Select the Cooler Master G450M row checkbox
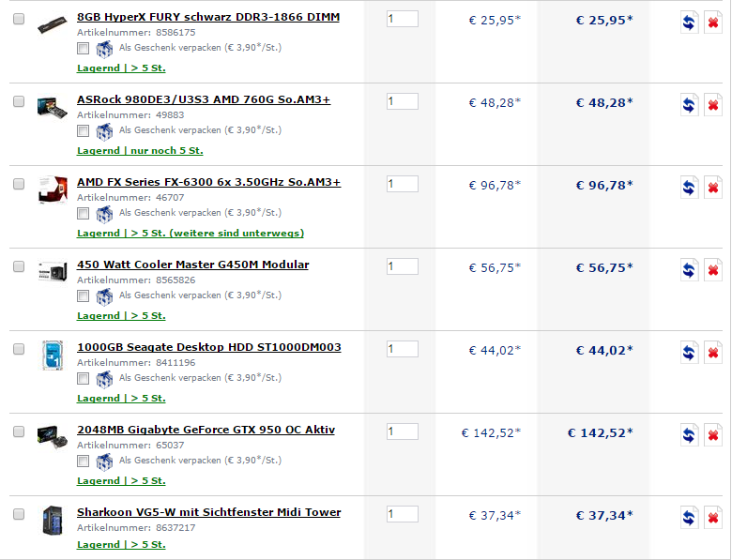Image resolution: width=732 pixels, height=560 pixels. click(x=19, y=266)
